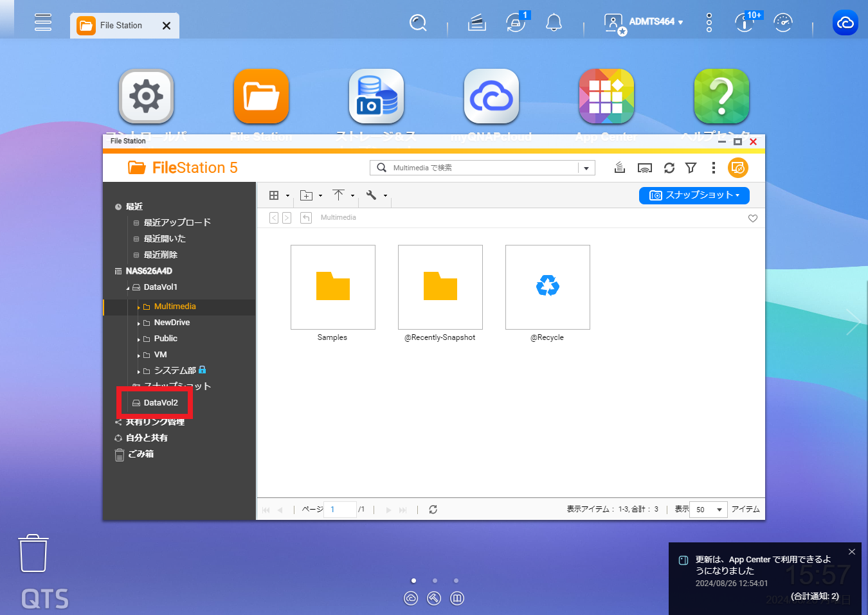Viewport: 868px width, 615px height.
Task: Open the Control Panel gear desktop icon
Action: tap(146, 96)
